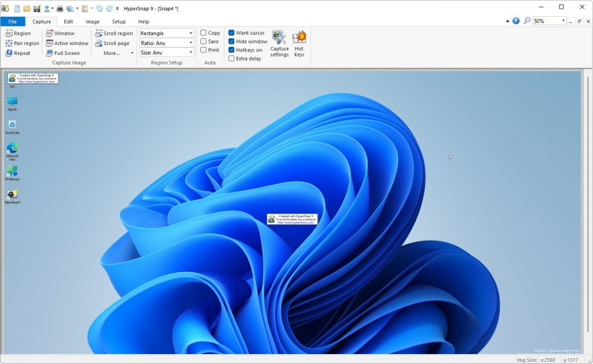
Task: Redo the action with the redo arrow
Action: 109,8
